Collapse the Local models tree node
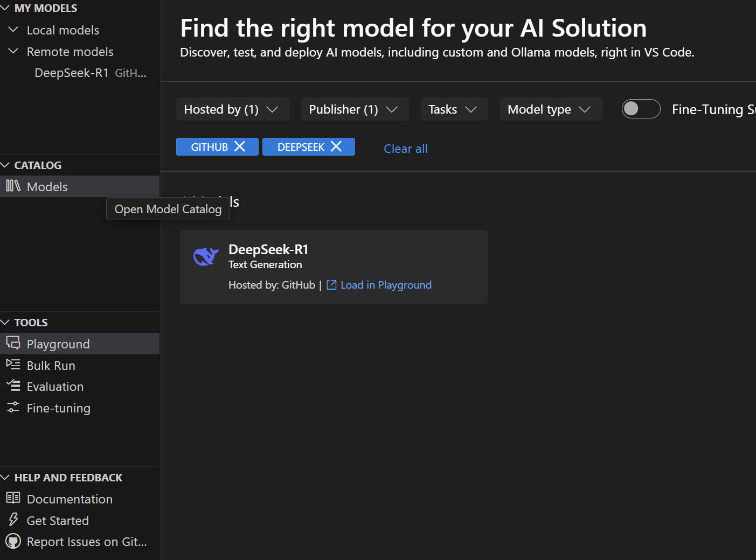 [x=13, y=30]
